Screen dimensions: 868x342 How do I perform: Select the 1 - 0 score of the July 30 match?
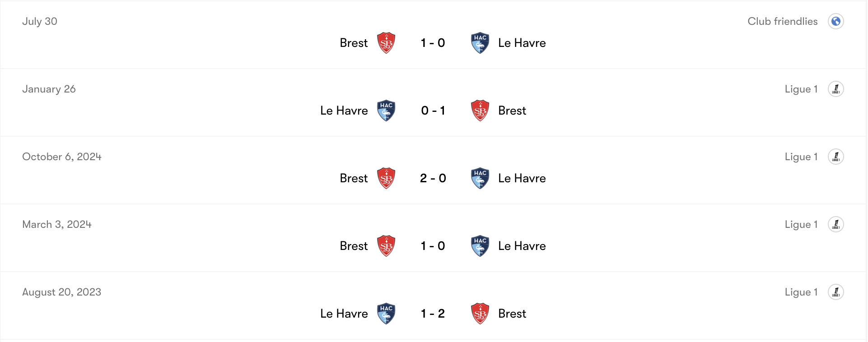[x=433, y=42]
